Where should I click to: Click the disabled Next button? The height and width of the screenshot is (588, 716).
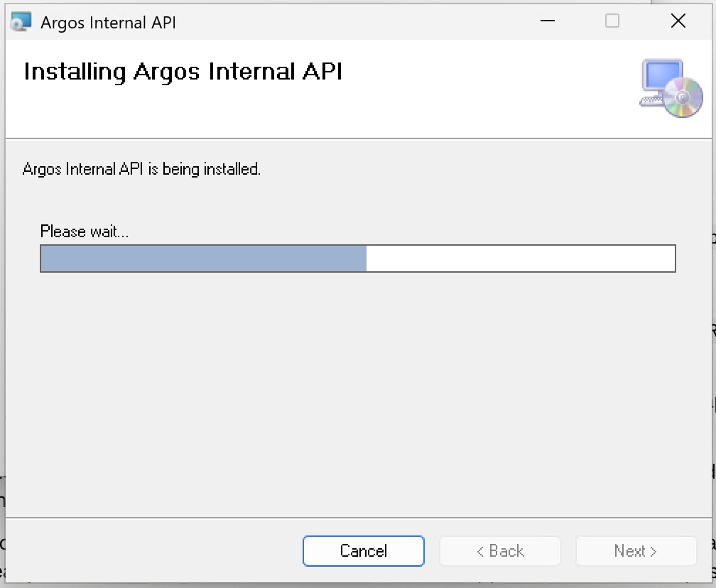[x=636, y=550]
